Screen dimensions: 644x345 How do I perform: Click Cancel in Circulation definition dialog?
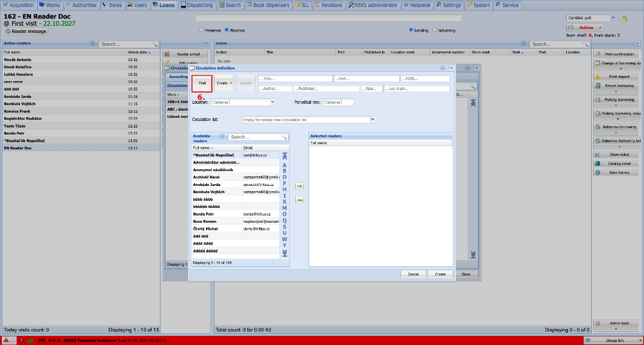(x=413, y=274)
